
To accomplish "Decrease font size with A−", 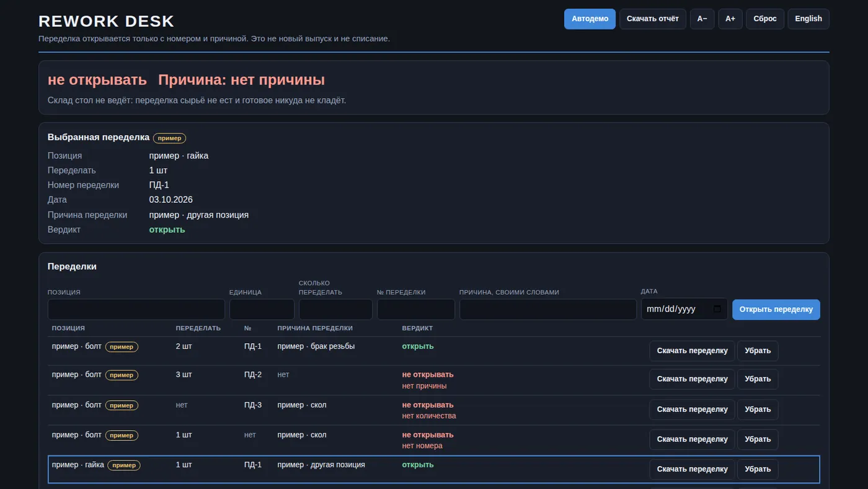I will coord(702,19).
